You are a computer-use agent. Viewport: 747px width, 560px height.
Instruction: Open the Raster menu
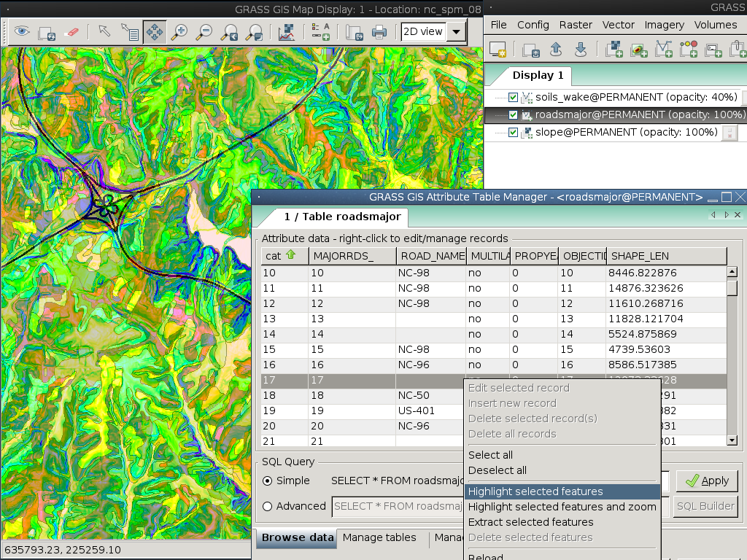click(576, 25)
